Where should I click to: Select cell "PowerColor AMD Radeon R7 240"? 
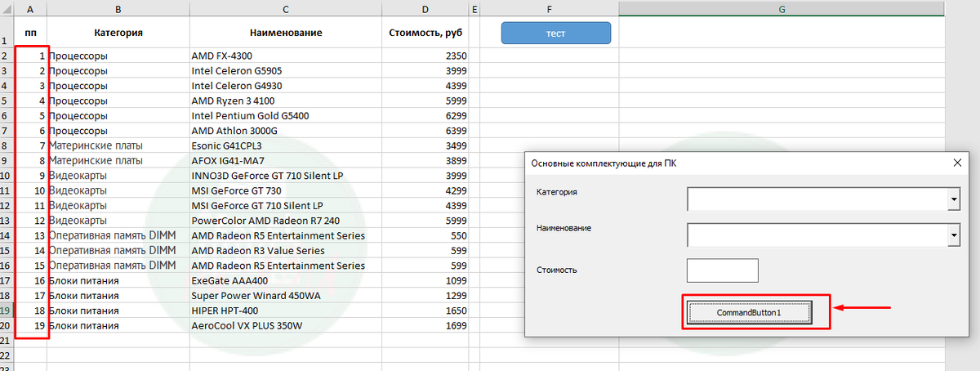click(286, 221)
